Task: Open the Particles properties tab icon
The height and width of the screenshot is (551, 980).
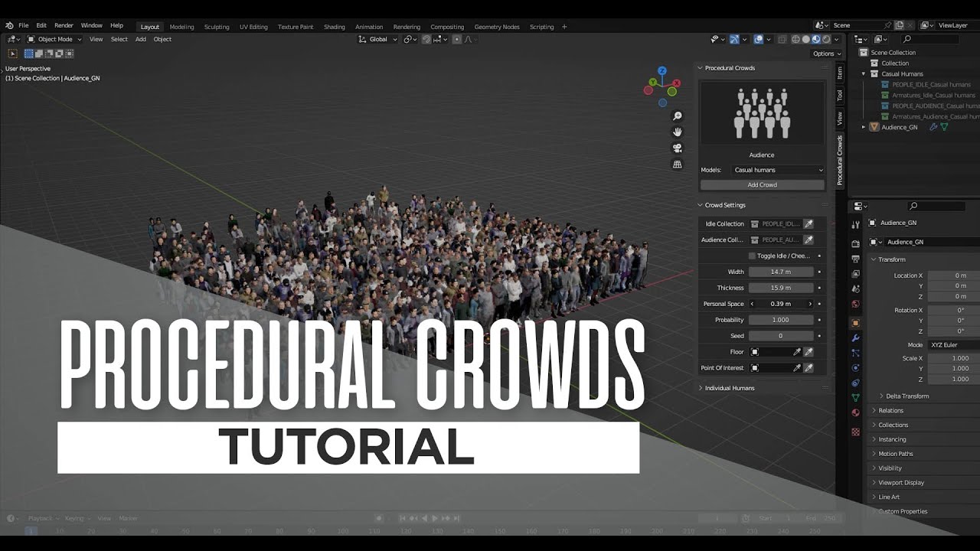Action: click(856, 353)
